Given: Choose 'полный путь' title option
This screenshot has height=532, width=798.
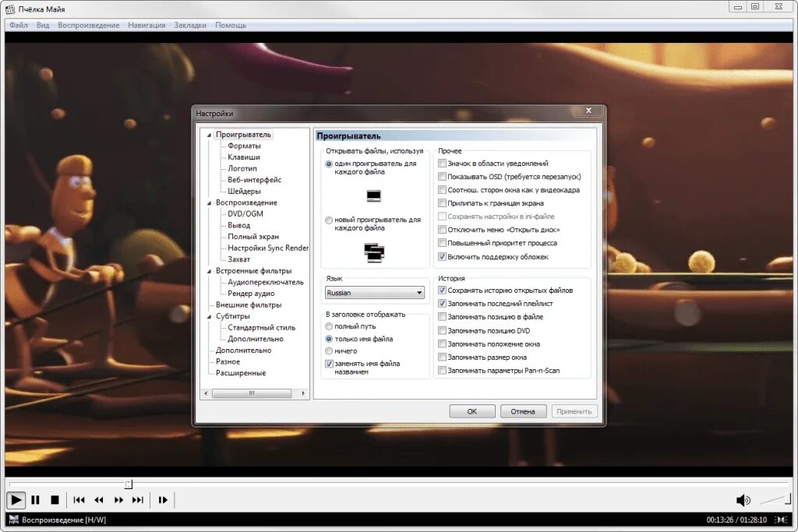Looking at the screenshot, I should click(x=329, y=326).
